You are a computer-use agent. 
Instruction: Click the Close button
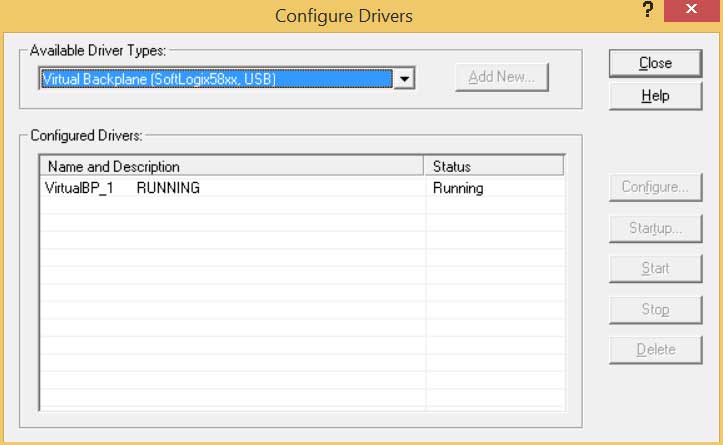655,63
